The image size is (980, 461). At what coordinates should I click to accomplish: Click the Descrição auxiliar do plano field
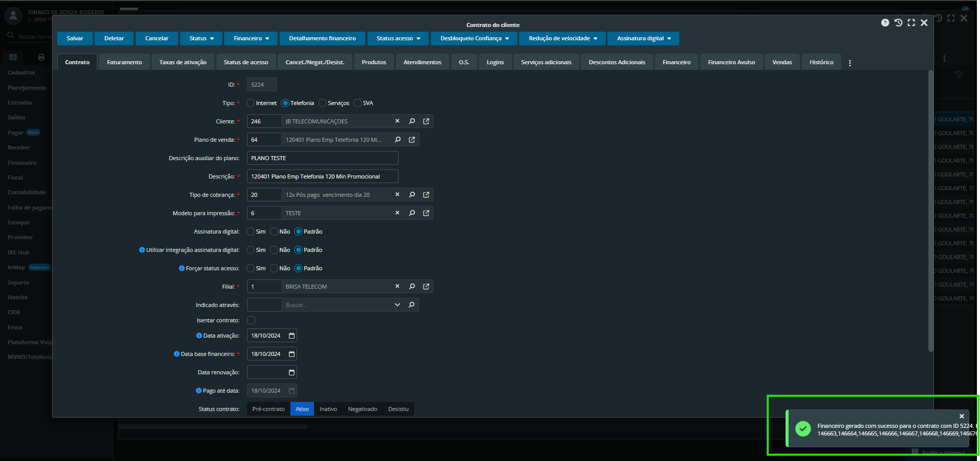[322, 158]
